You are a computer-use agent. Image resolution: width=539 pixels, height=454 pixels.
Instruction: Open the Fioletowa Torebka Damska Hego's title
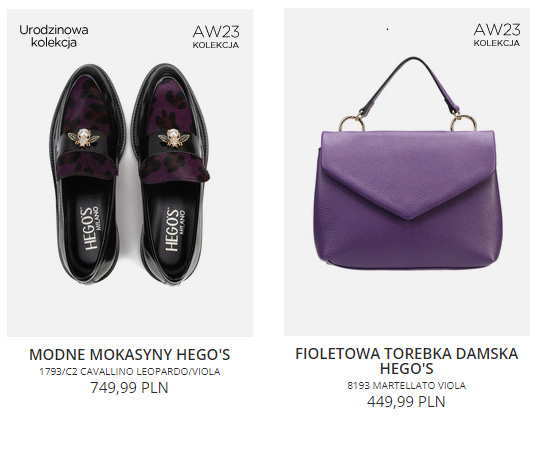[407, 361]
